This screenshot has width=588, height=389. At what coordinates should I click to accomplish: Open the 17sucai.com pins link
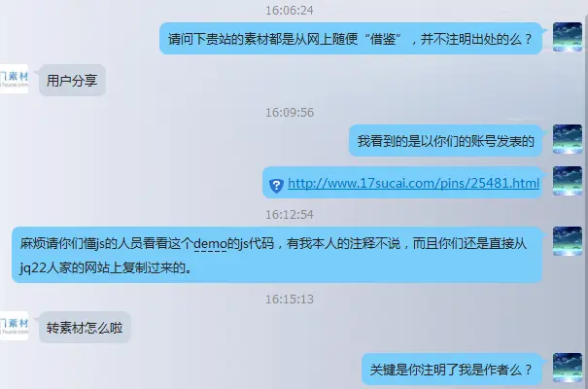(x=413, y=184)
